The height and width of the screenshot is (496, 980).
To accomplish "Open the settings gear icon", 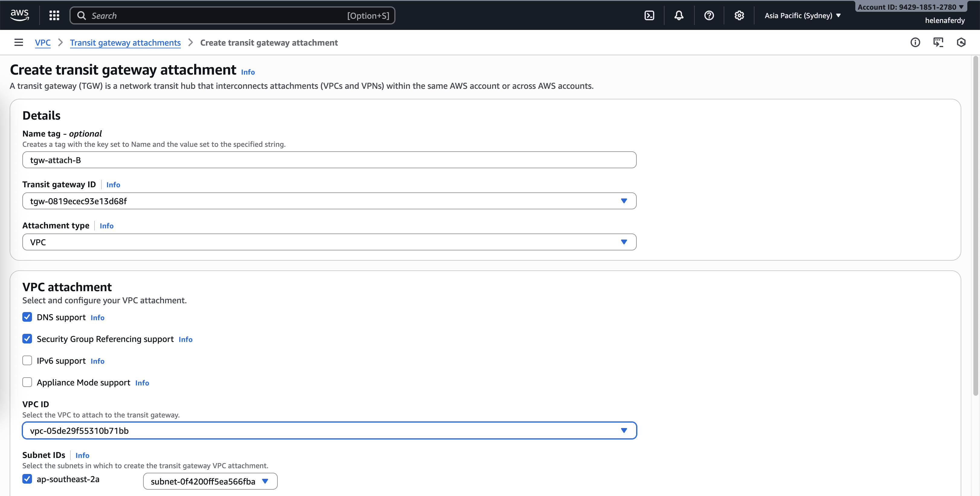I will [x=739, y=16].
